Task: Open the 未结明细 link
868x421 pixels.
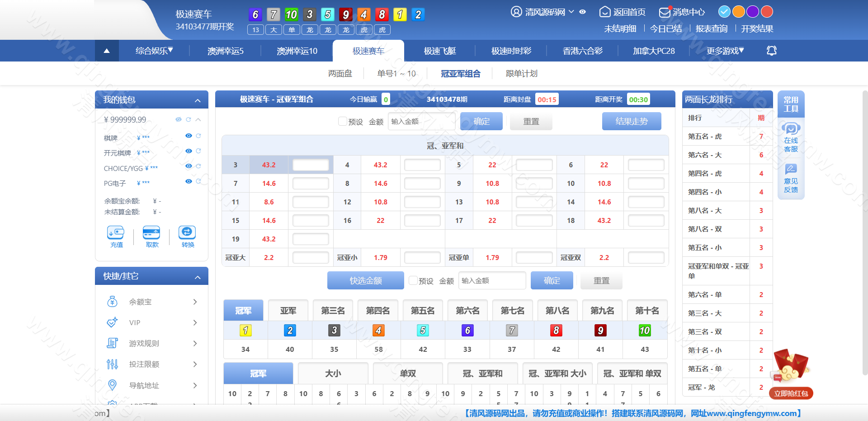Action: tap(620, 28)
